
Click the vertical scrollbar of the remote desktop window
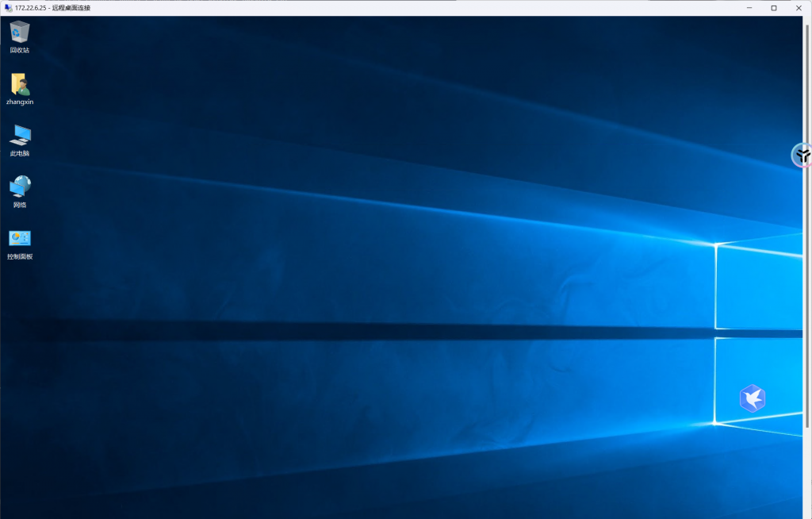click(807, 226)
